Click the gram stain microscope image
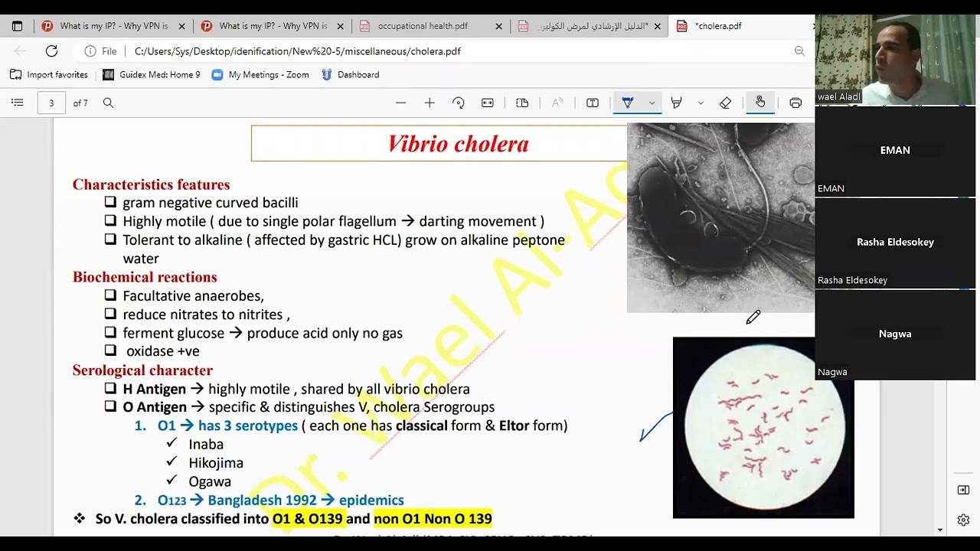 coord(763,427)
